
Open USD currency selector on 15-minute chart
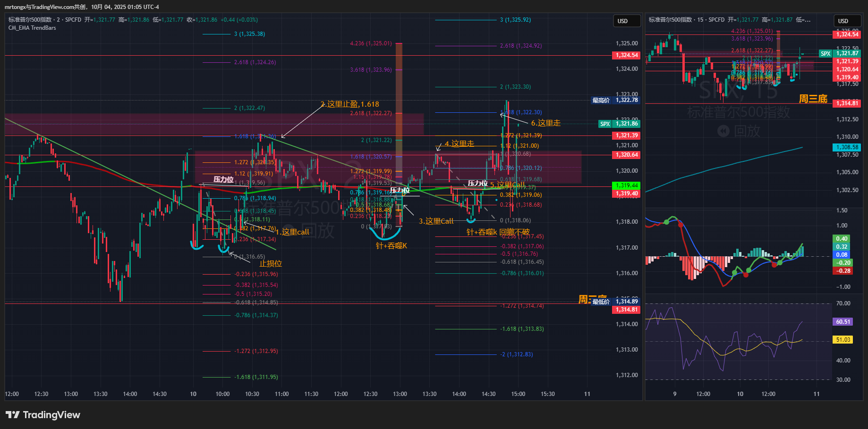[843, 21]
